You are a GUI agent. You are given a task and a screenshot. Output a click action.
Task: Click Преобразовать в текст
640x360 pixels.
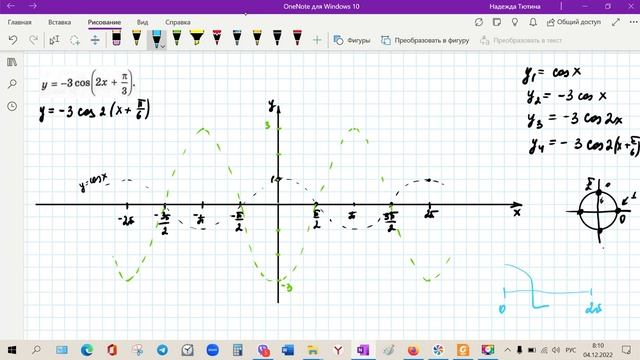[521, 40]
